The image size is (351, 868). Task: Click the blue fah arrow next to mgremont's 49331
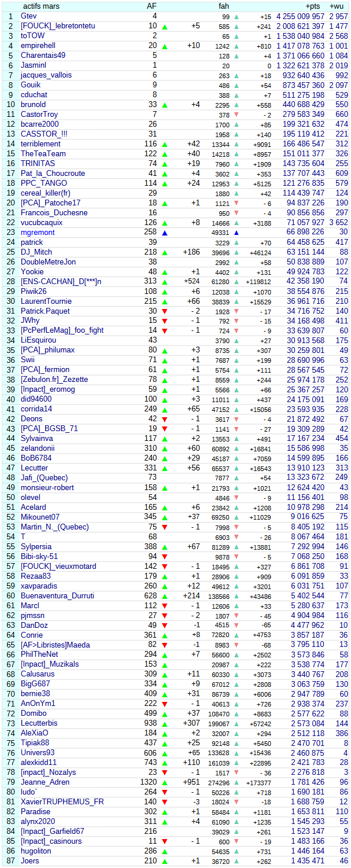[x=236, y=233]
